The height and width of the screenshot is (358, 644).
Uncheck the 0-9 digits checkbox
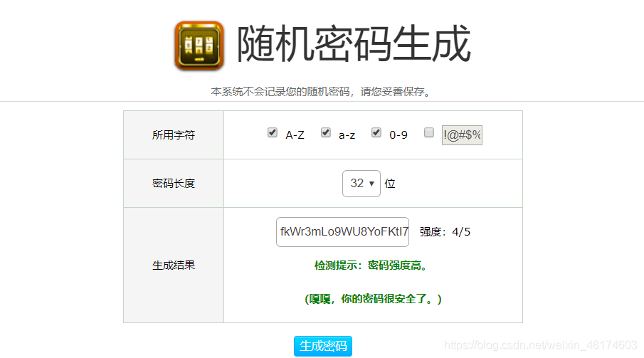(x=376, y=132)
